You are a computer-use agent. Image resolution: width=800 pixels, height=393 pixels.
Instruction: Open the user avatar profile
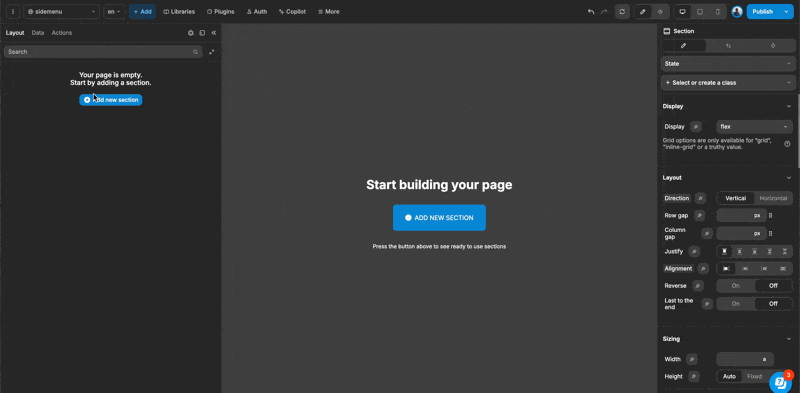[737, 12]
